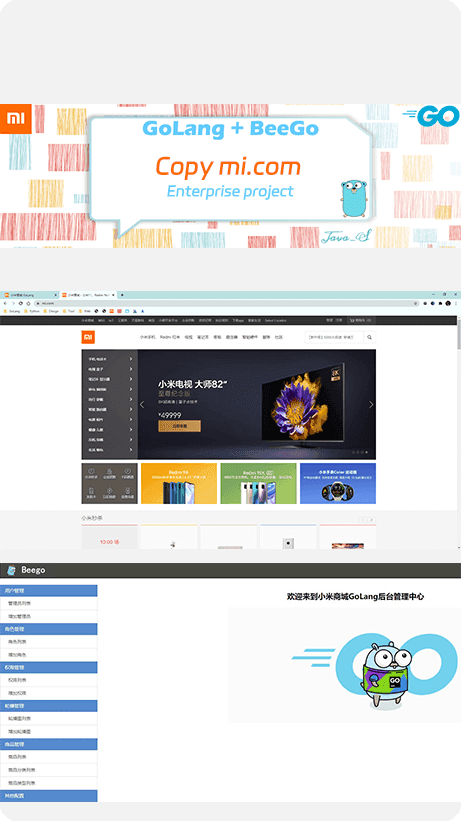Collapse the 商品管理 sidebar section
This screenshot has width=461, height=821.
point(49,744)
